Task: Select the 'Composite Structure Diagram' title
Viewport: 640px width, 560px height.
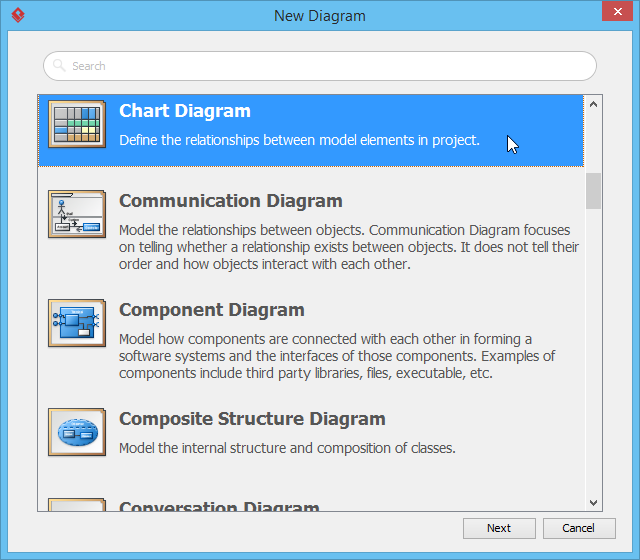Action: tap(252, 419)
